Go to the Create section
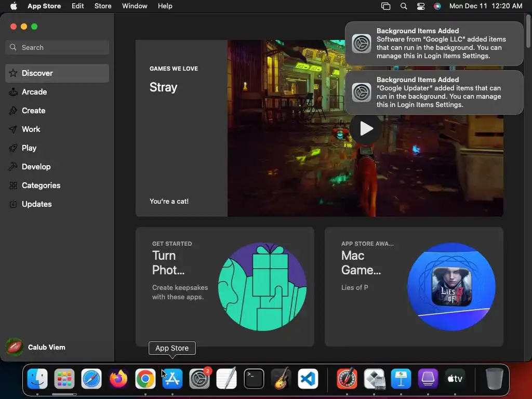Image resolution: width=532 pixels, height=399 pixels. point(57,111)
